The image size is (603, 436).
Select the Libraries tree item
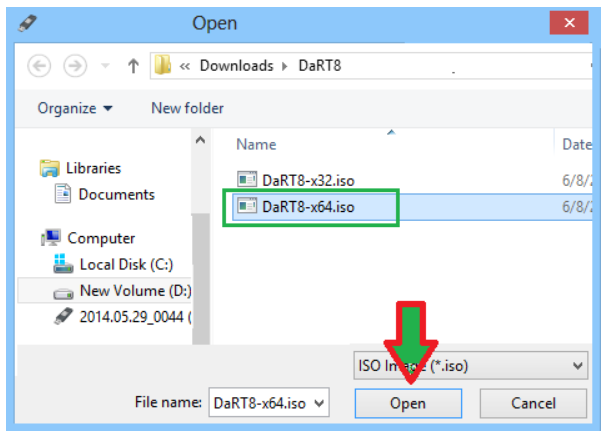[x=93, y=168]
